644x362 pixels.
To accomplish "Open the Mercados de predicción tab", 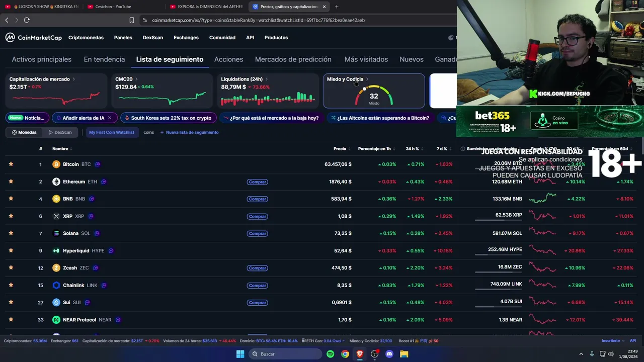I will 293,59.
